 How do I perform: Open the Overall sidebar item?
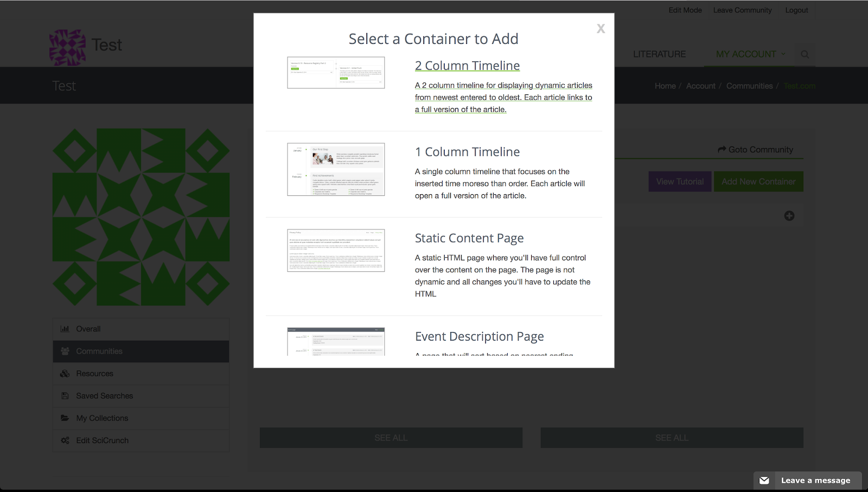click(141, 329)
